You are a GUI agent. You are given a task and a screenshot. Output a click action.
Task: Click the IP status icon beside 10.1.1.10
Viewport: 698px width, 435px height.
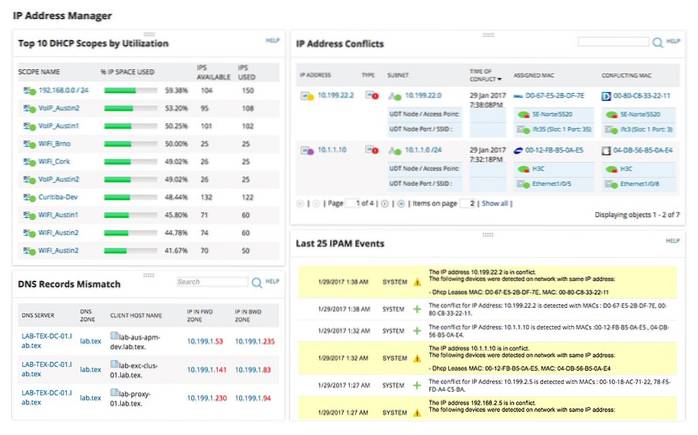tap(309, 149)
